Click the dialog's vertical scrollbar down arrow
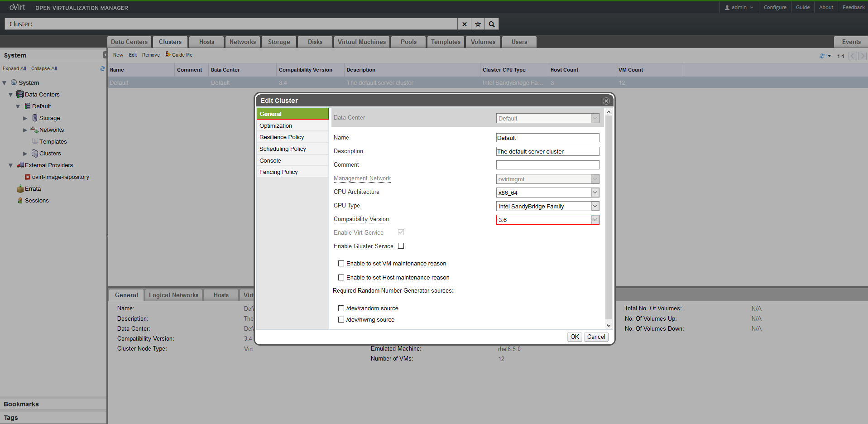 point(609,325)
